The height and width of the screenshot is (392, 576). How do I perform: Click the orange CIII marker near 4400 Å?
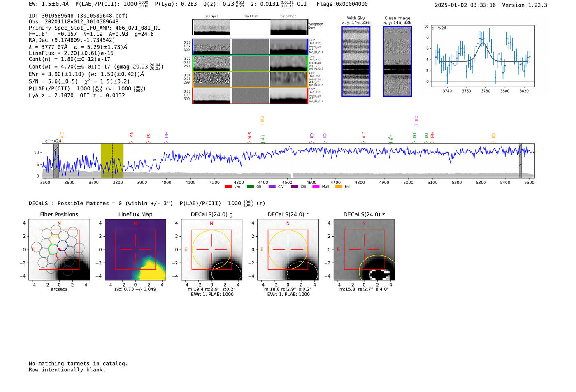click(x=262, y=121)
